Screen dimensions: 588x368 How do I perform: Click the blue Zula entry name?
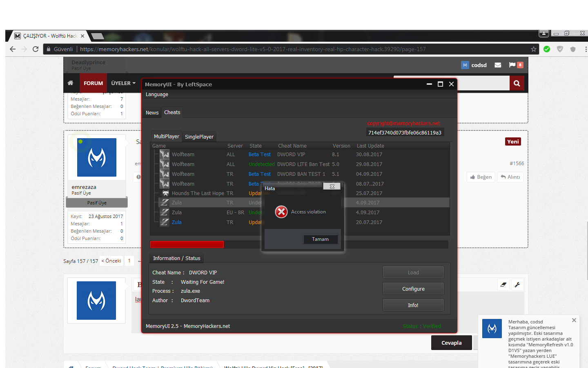click(177, 222)
